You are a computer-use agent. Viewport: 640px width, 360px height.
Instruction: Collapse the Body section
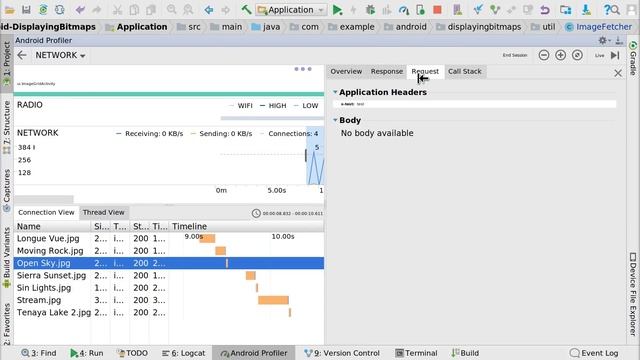tap(335, 120)
